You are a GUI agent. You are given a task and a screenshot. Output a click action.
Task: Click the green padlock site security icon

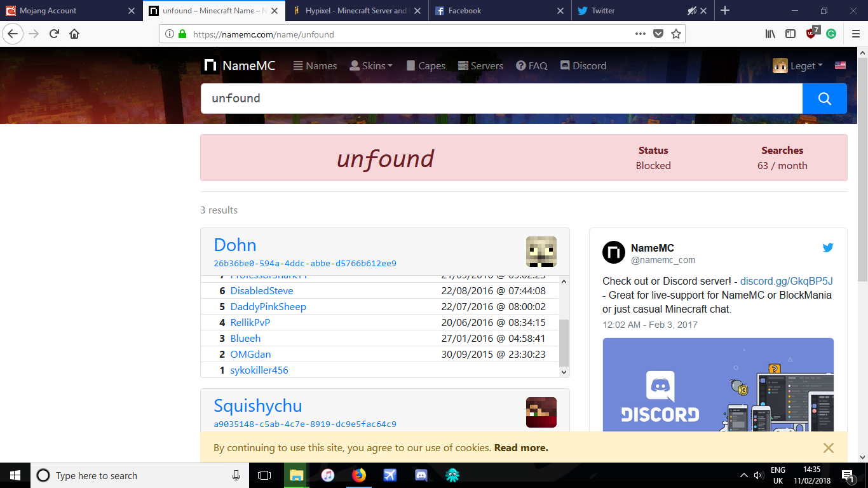click(182, 34)
